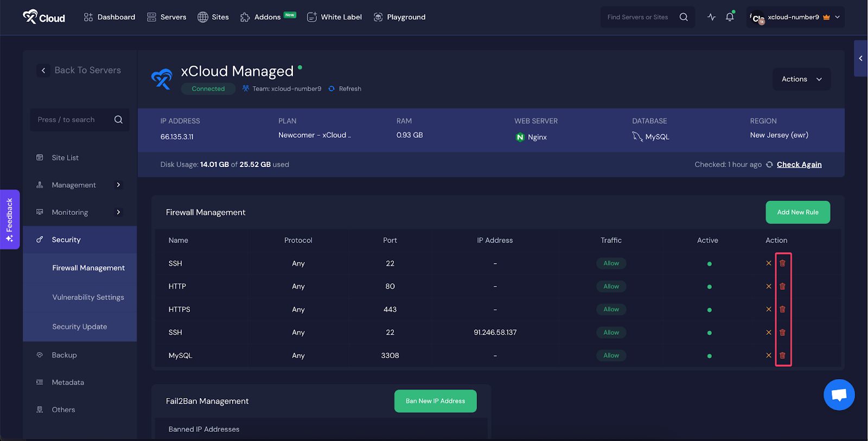This screenshot has height=441, width=868.
Task: Open Addons in the top navigation
Action: 267,17
